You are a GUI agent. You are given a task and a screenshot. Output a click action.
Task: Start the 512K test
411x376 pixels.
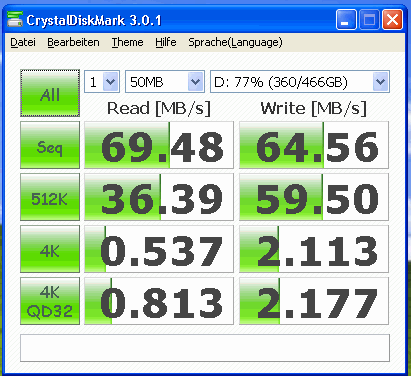click(x=50, y=197)
